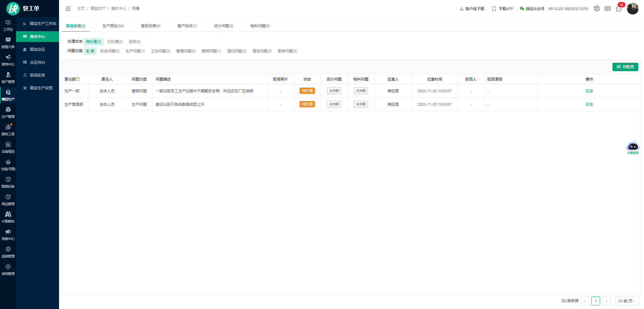Viewport: 644px width, 309px height.
Task: Open 数据大屏 in left sidebar
Action: [8, 43]
